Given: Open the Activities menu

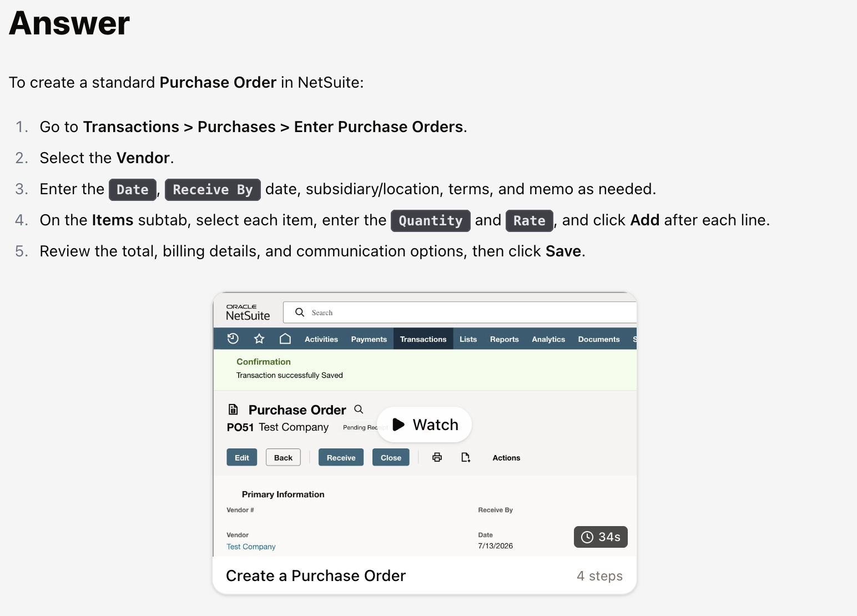Looking at the screenshot, I should [x=321, y=339].
